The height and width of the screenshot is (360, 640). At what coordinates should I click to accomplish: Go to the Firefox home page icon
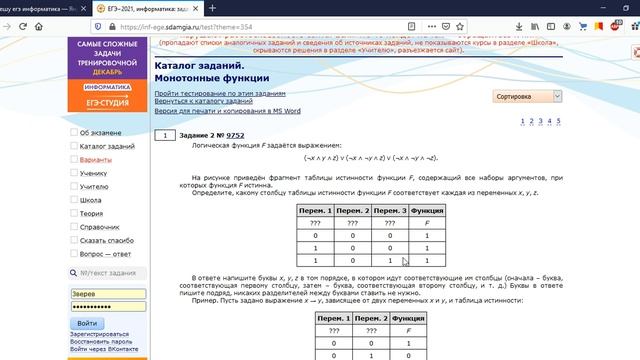tap(39, 27)
